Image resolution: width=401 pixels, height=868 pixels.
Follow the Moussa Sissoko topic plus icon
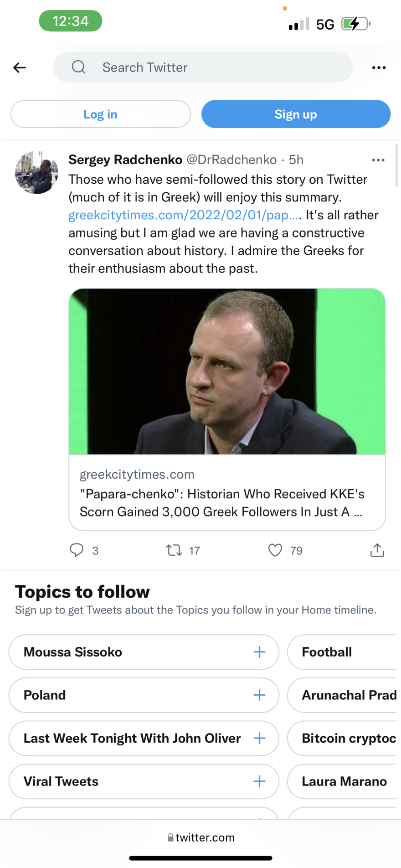pyautogui.click(x=259, y=652)
